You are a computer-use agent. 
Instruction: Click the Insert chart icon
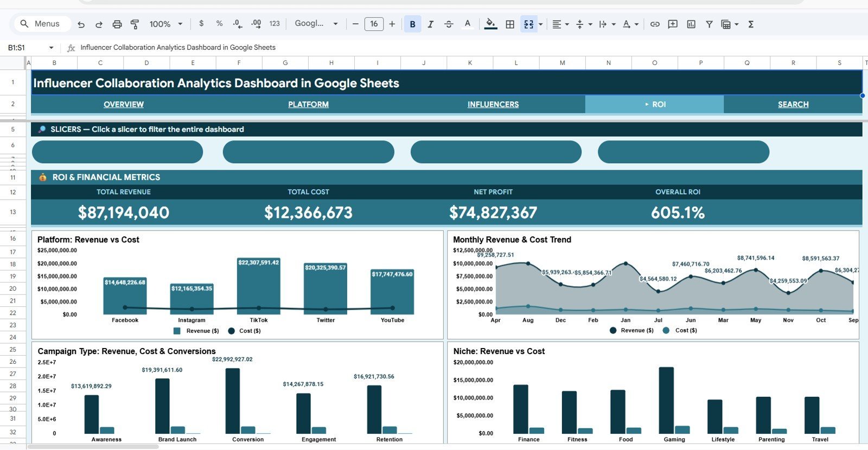point(691,24)
